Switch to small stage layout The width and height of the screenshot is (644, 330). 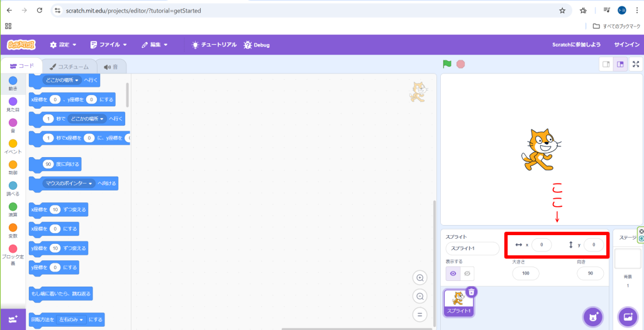(x=606, y=63)
